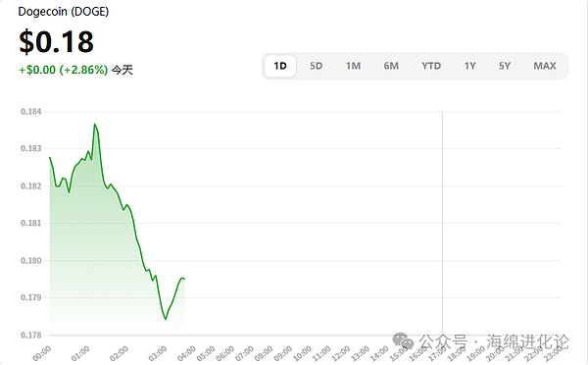
Task: Click the 0.184 y-axis label
Action: click(31, 112)
